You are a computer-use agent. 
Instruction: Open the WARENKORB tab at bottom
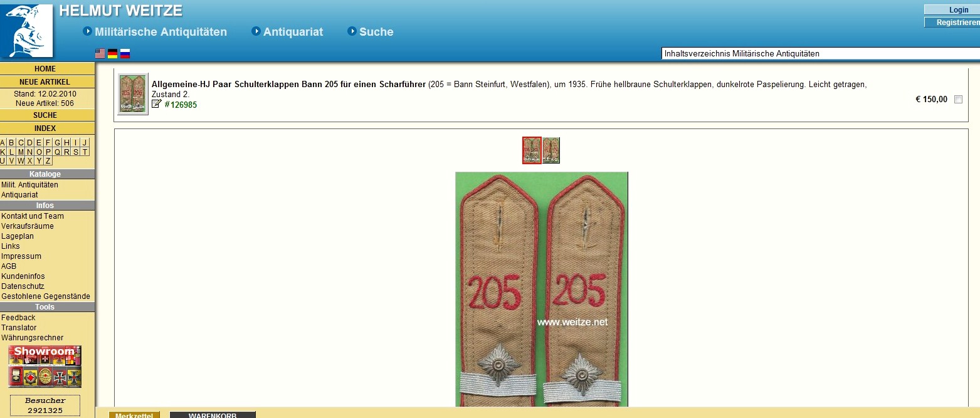213,415
